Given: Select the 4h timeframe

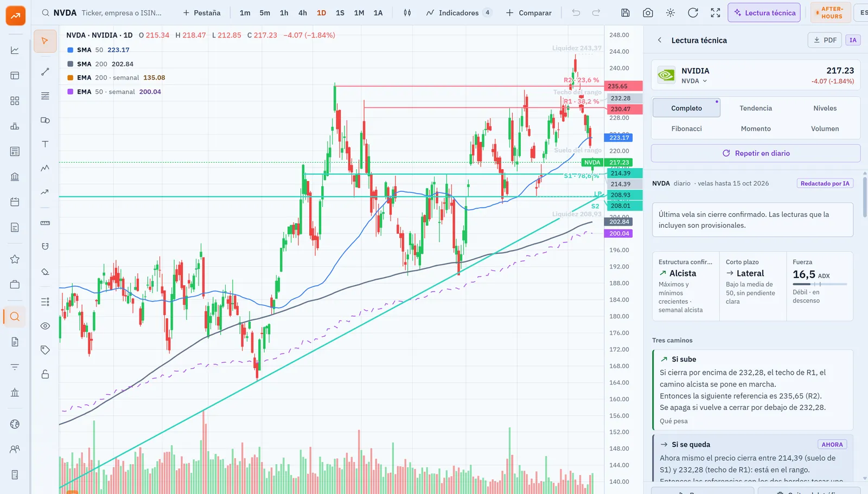Looking at the screenshot, I should click(x=303, y=12).
